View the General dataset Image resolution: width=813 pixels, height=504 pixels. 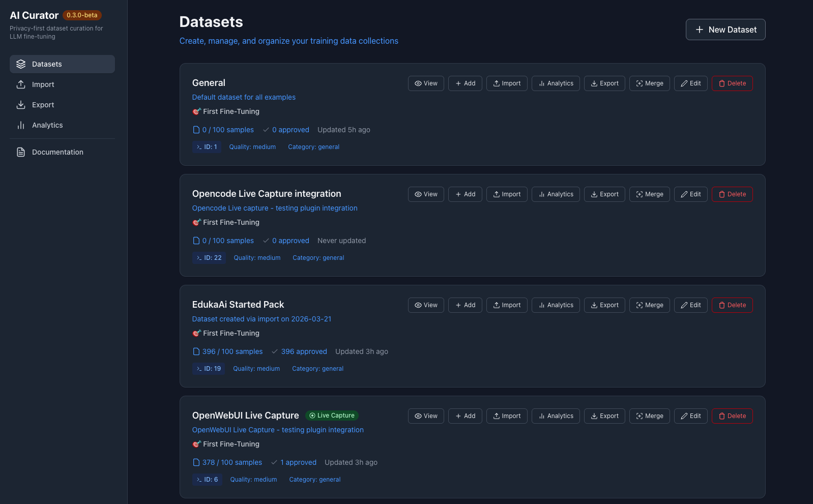426,83
